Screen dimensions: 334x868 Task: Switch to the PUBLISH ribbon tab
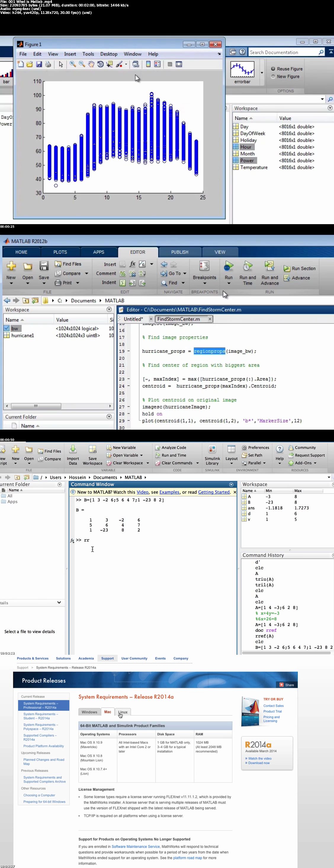(x=180, y=252)
